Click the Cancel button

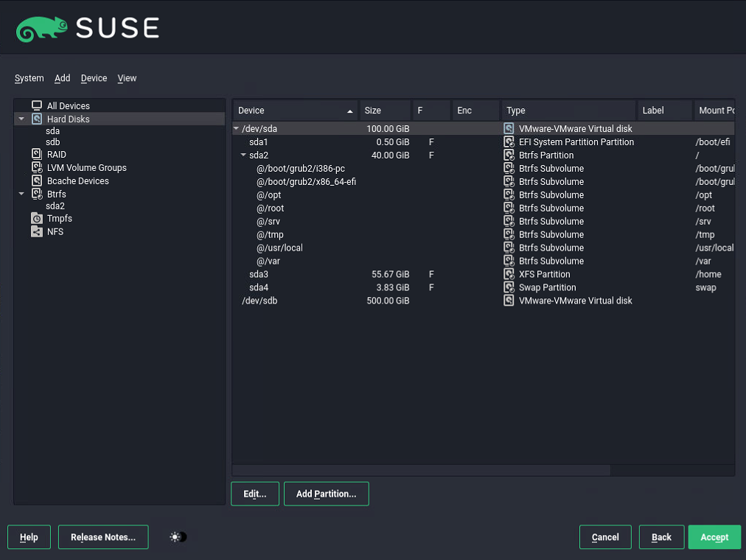(605, 536)
